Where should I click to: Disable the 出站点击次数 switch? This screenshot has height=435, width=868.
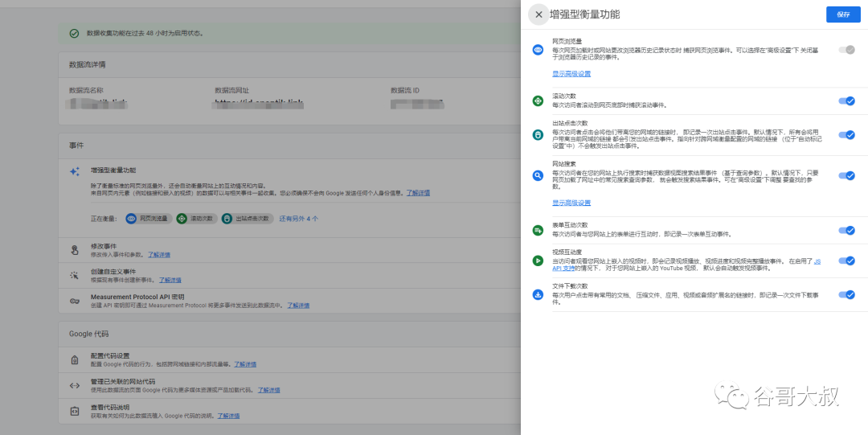tap(846, 134)
